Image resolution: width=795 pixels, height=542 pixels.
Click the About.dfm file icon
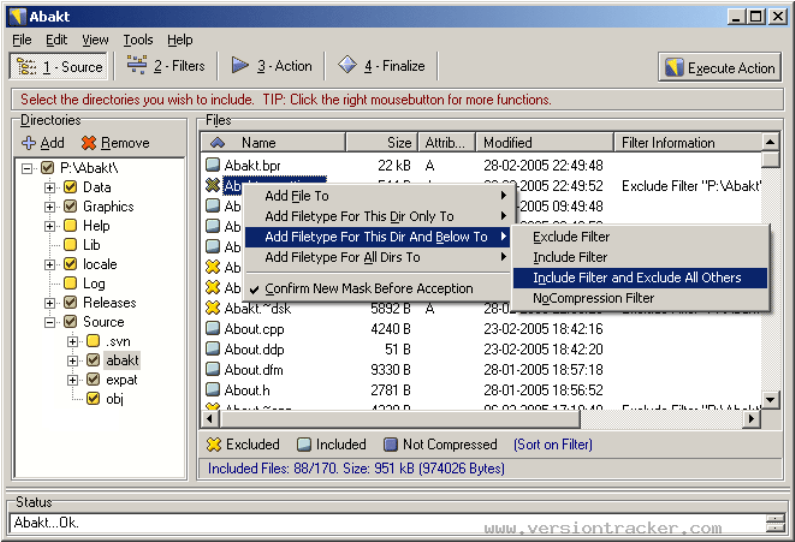[x=213, y=369]
